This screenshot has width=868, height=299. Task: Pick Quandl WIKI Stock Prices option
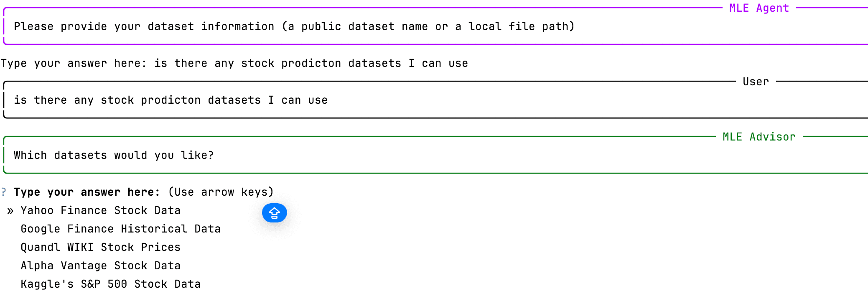click(100, 247)
